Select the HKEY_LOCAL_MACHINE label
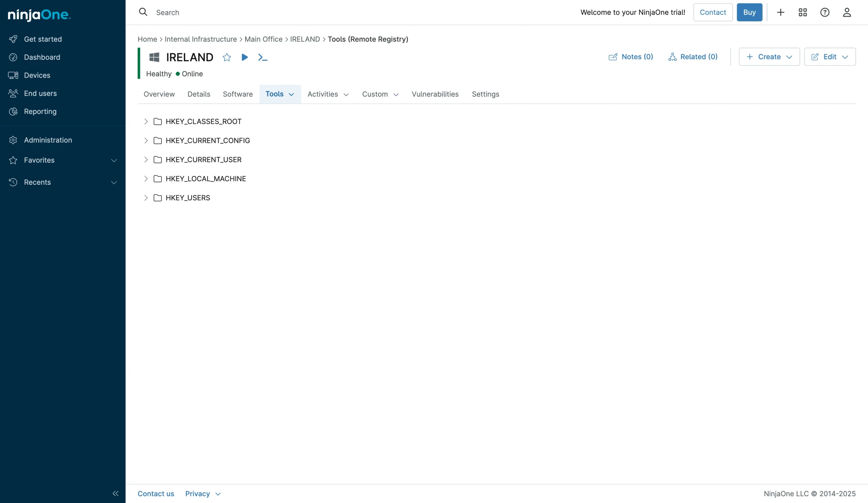868x503 pixels. pyautogui.click(x=205, y=179)
